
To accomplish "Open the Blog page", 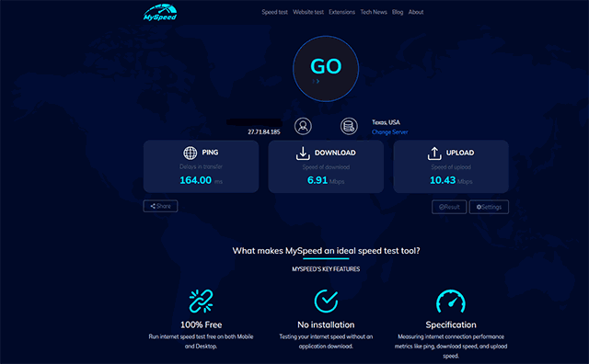I will [398, 12].
